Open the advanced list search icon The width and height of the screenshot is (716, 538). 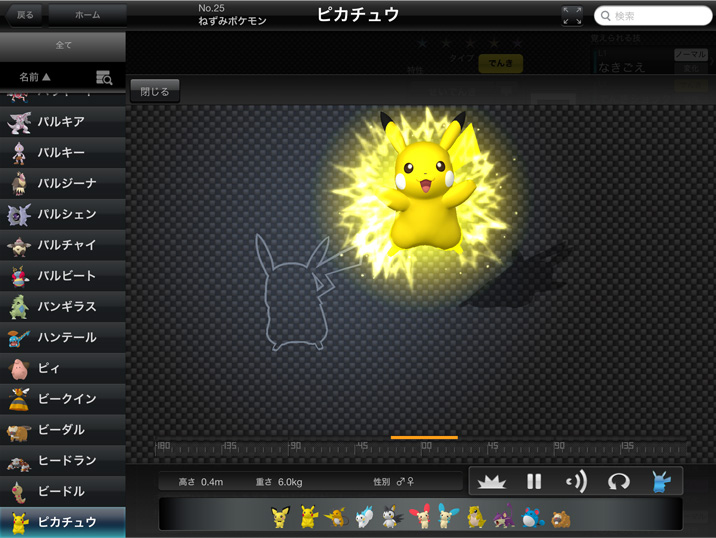(x=104, y=78)
